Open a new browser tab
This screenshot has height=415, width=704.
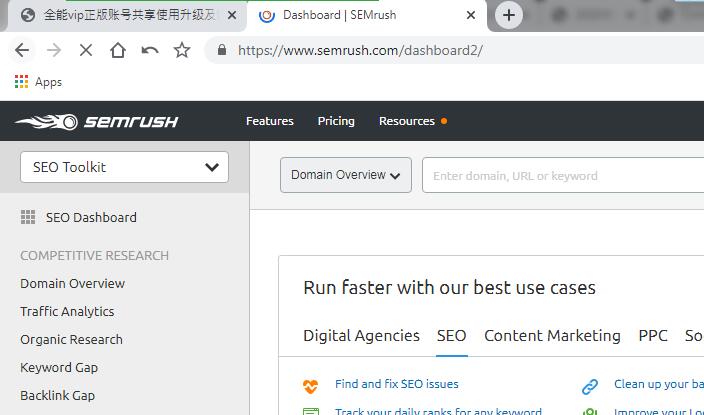pyautogui.click(x=509, y=15)
